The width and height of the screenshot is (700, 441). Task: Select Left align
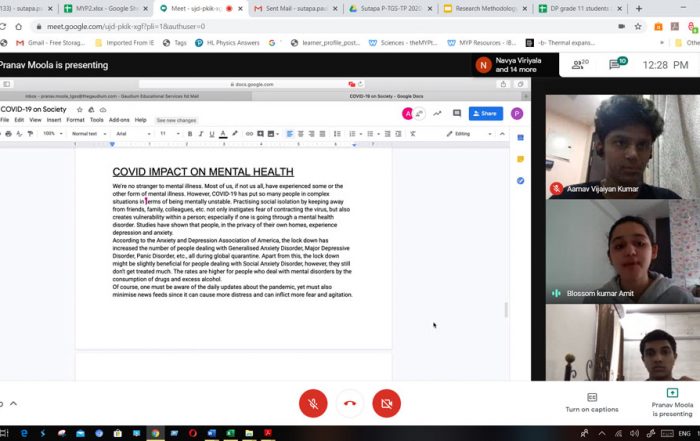coord(290,133)
